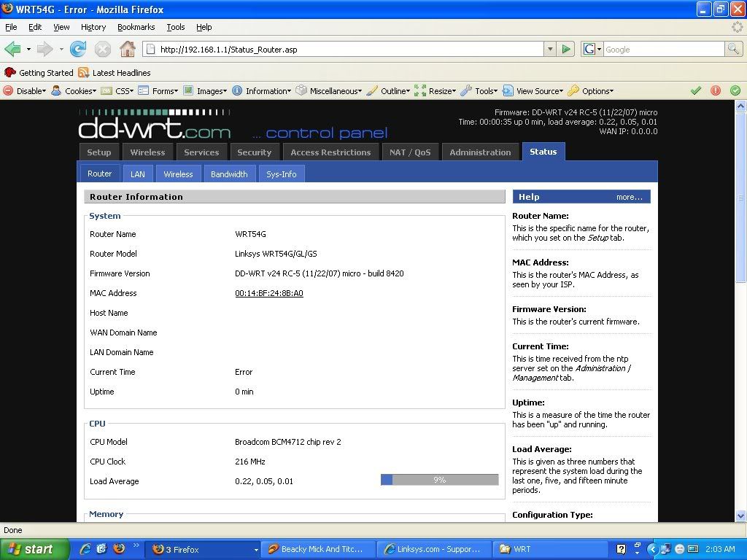This screenshot has height=560, width=747.
Task: Switch to Linksys.com Support taskbar window
Action: (x=435, y=550)
